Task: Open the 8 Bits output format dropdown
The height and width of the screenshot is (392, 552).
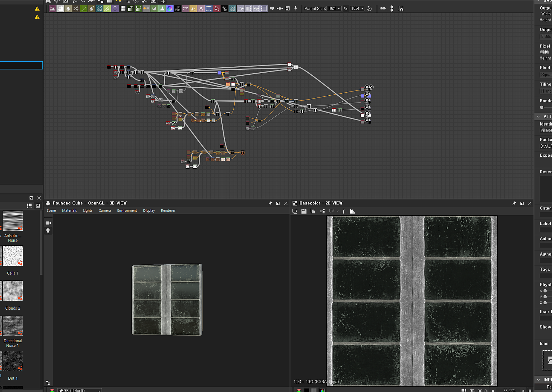Action: coord(546,36)
